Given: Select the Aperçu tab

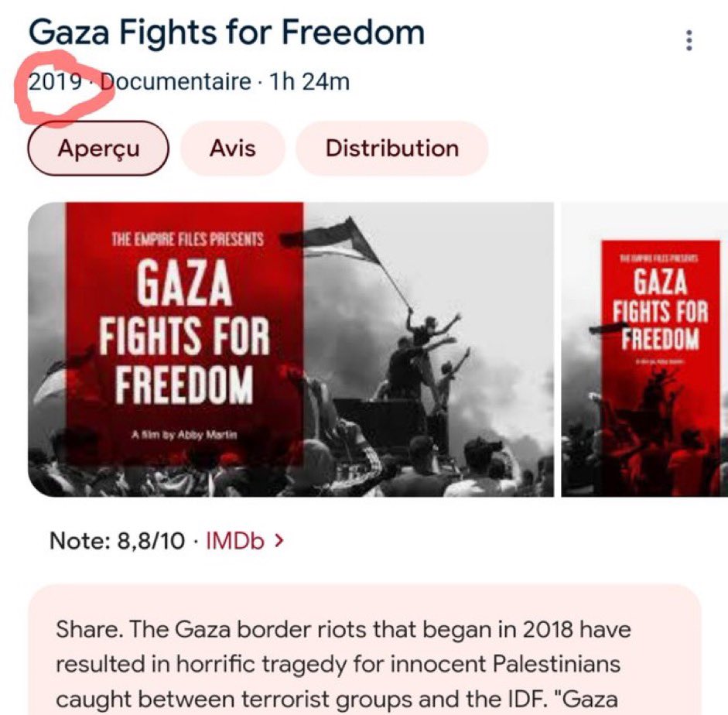Looking at the screenshot, I should [98, 149].
